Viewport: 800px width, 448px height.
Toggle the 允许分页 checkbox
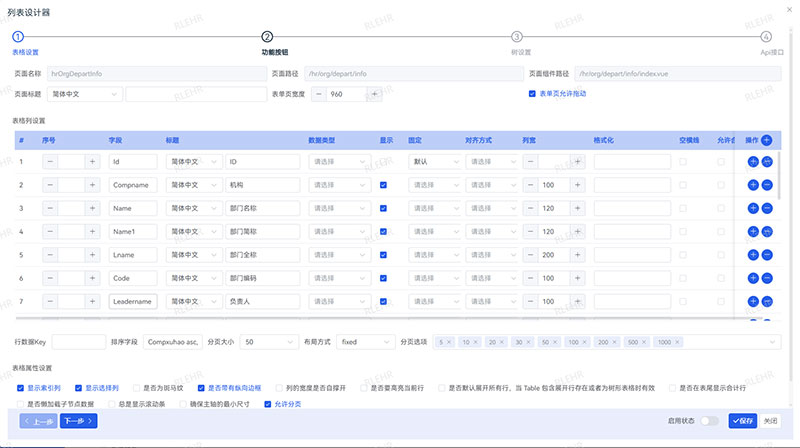(267, 404)
